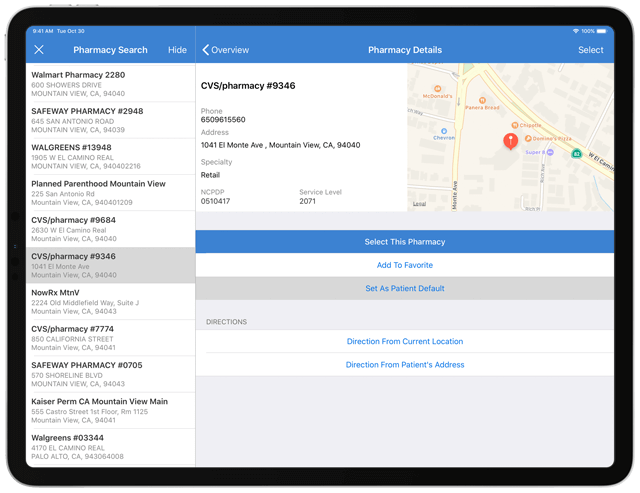The height and width of the screenshot is (493, 640).
Task: Tap Chipotle marker on the map
Action: [515, 125]
